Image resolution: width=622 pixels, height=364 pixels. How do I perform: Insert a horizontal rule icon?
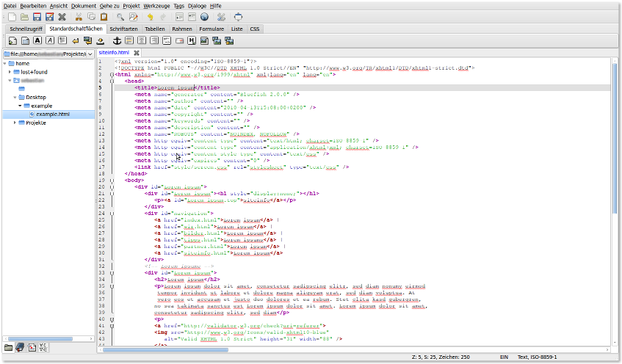tap(129, 40)
